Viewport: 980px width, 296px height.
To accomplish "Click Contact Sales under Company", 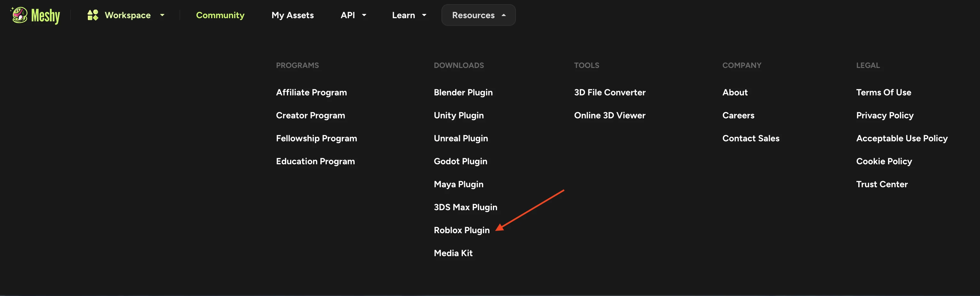I will pos(750,138).
